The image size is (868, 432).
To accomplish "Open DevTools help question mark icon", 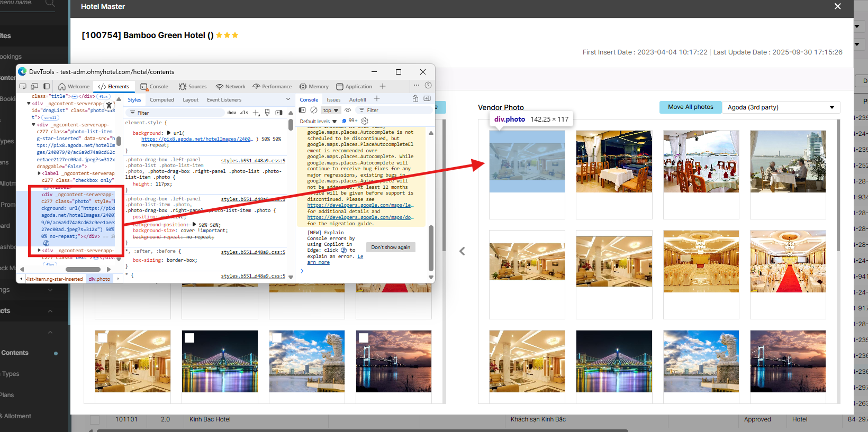I will pos(428,86).
